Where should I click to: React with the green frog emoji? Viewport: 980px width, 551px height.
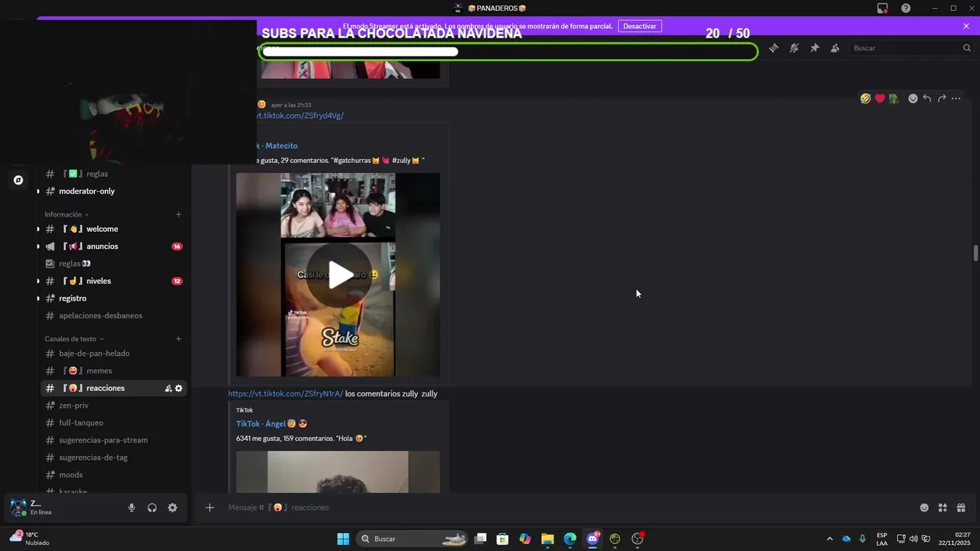point(893,98)
